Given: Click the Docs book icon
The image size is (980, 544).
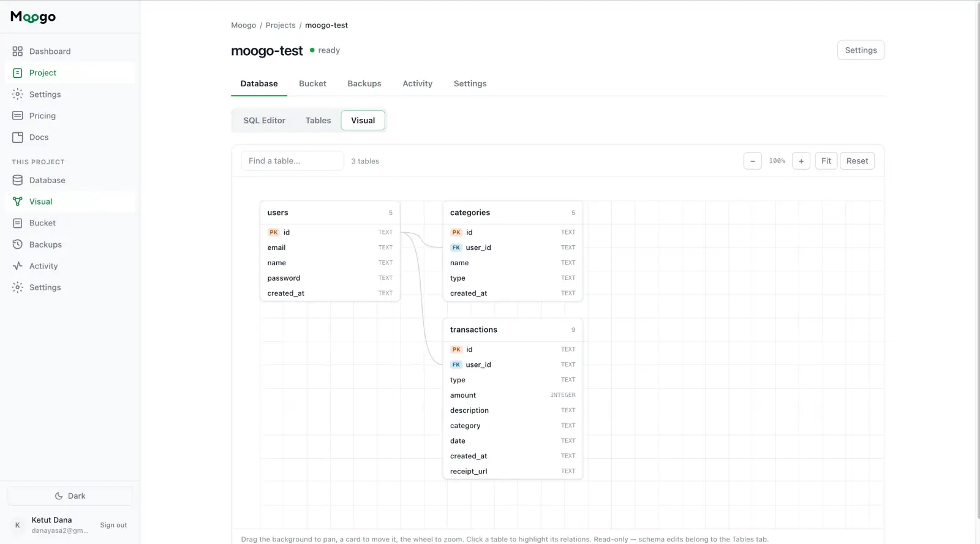Looking at the screenshot, I should (x=18, y=137).
